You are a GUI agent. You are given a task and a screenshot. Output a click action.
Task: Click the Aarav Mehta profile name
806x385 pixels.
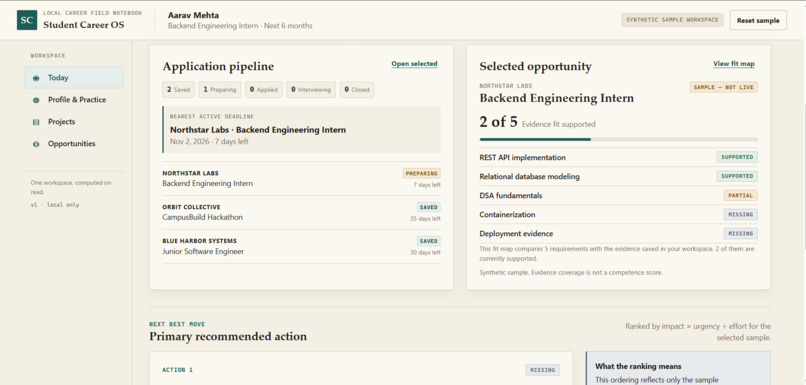[x=193, y=15]
